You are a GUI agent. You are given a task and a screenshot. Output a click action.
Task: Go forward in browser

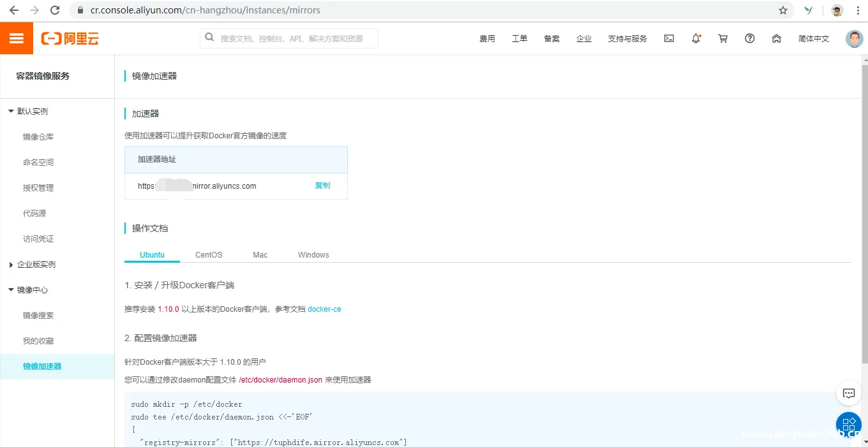[x=34, y=10]
